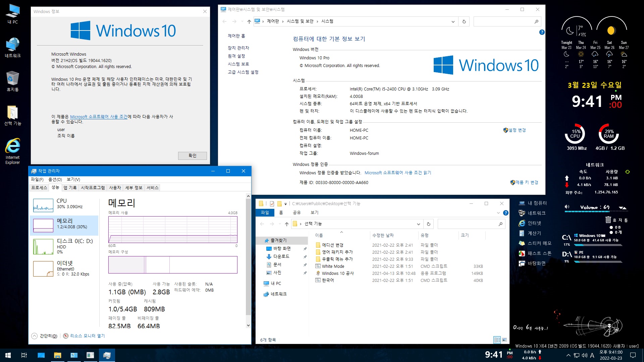Screen dimensions: 644x362
Task: Go up one level in the System window
Action: click(249, 21)
